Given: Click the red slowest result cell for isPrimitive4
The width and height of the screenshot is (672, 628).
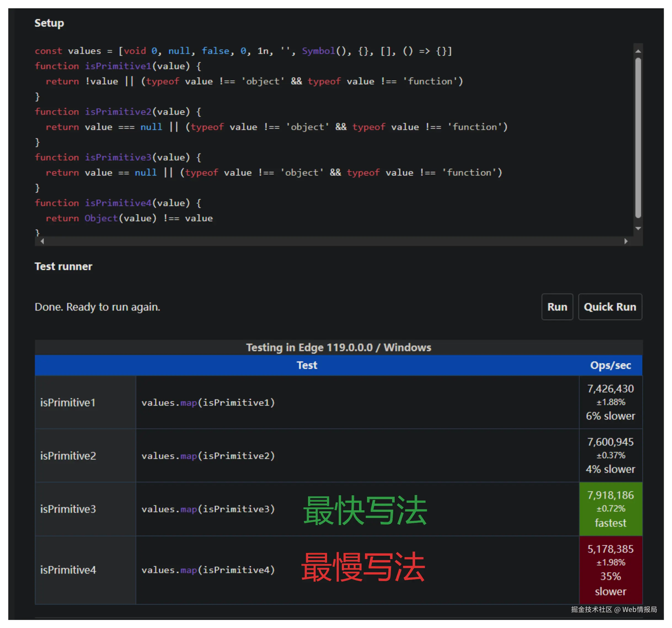Looking at the screenshot, I should point(611,570).
